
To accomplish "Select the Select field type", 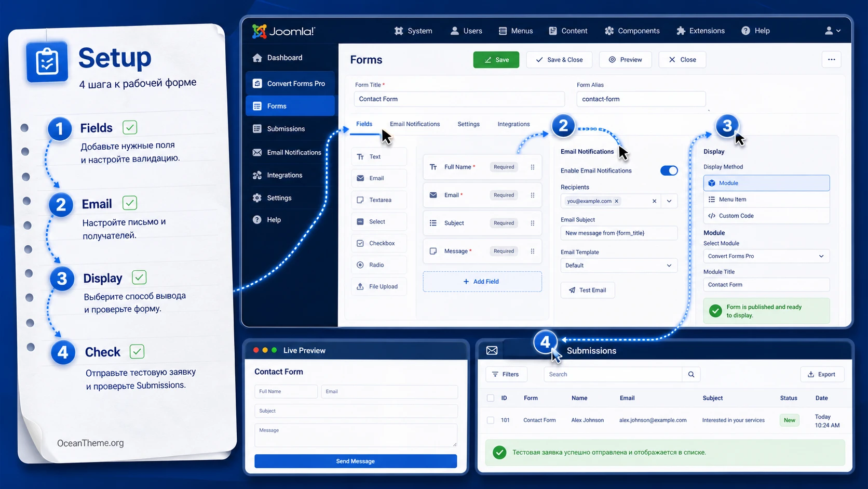I will click(x=379, y=222).
